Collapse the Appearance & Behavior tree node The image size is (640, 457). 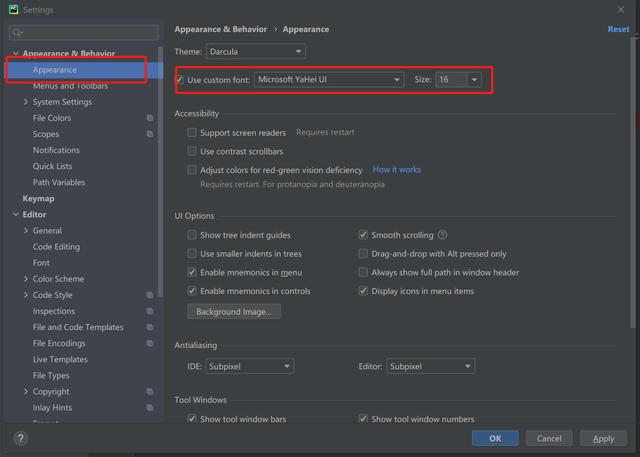click(x=16, y=53)
